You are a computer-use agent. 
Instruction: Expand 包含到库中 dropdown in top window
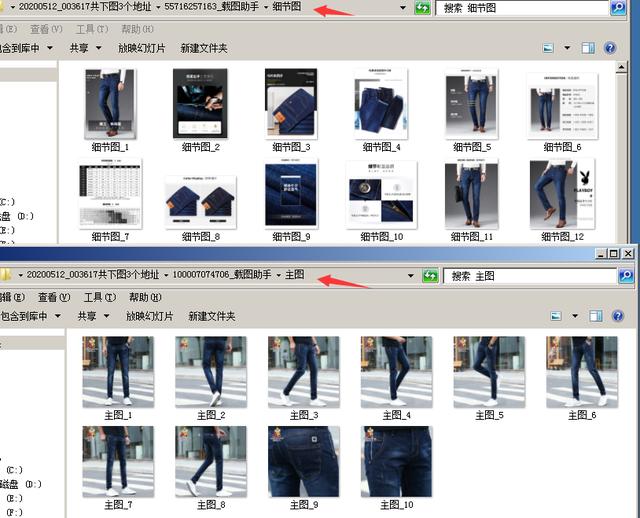50,48
